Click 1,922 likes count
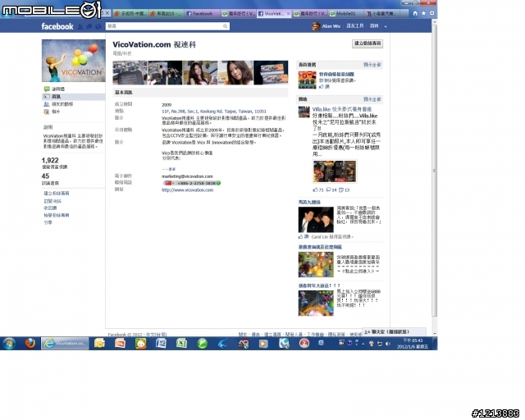Image resolution: width=525 pixels, height=420 pixels. click(x=50, y=161)
